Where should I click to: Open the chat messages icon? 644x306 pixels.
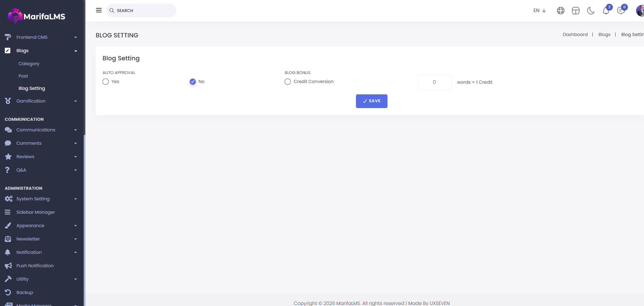click(x=621, y=11)
